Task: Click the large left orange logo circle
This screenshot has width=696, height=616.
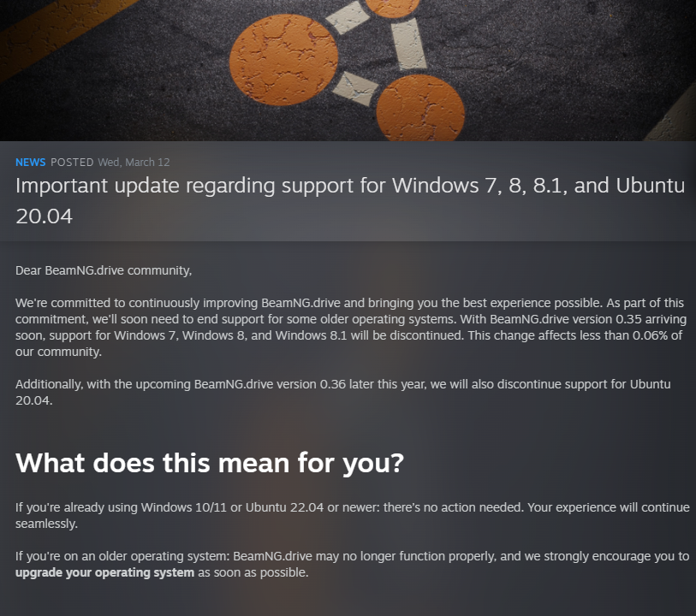Action: coord(283,60)
